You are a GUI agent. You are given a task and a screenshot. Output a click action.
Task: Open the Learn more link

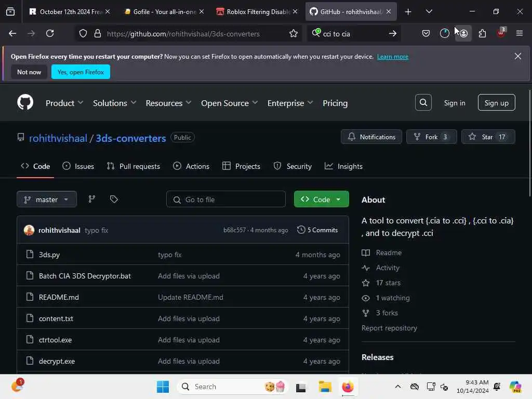point(393,57)
